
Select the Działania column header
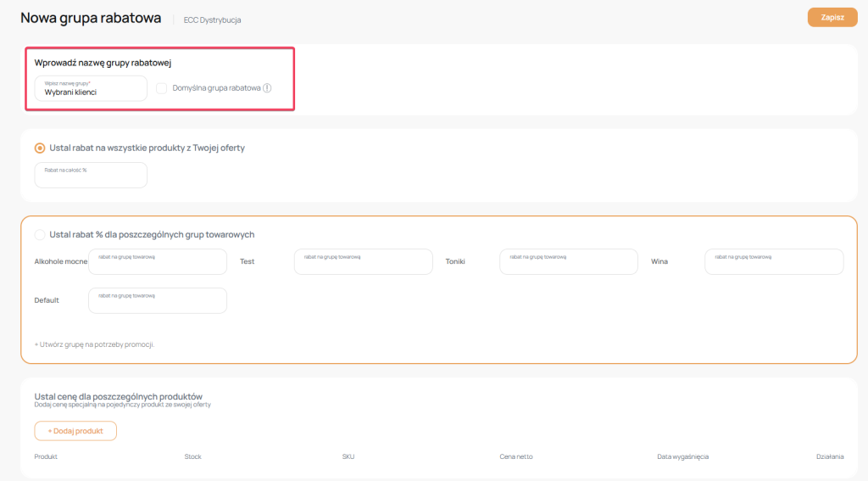coord(830,456)
